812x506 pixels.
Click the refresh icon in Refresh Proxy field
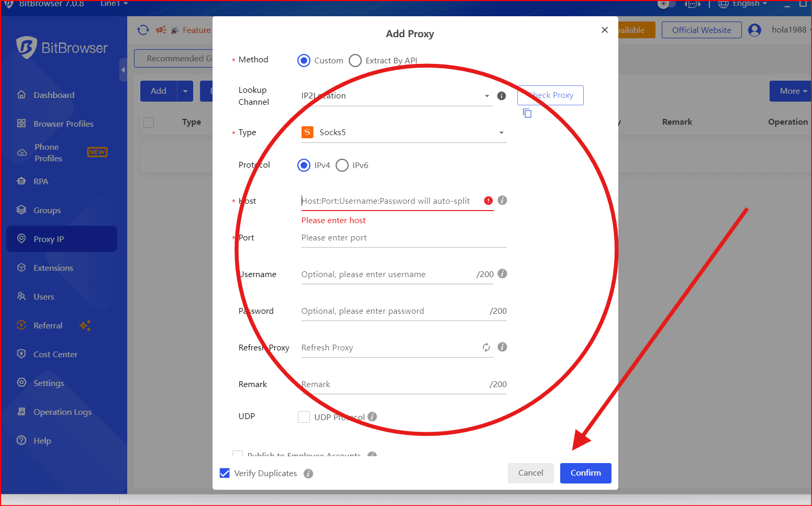coord(486,347)
